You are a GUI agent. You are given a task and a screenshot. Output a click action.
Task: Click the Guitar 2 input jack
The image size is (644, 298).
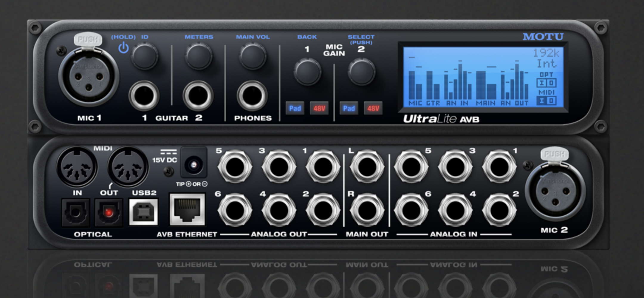pos(198,96)
